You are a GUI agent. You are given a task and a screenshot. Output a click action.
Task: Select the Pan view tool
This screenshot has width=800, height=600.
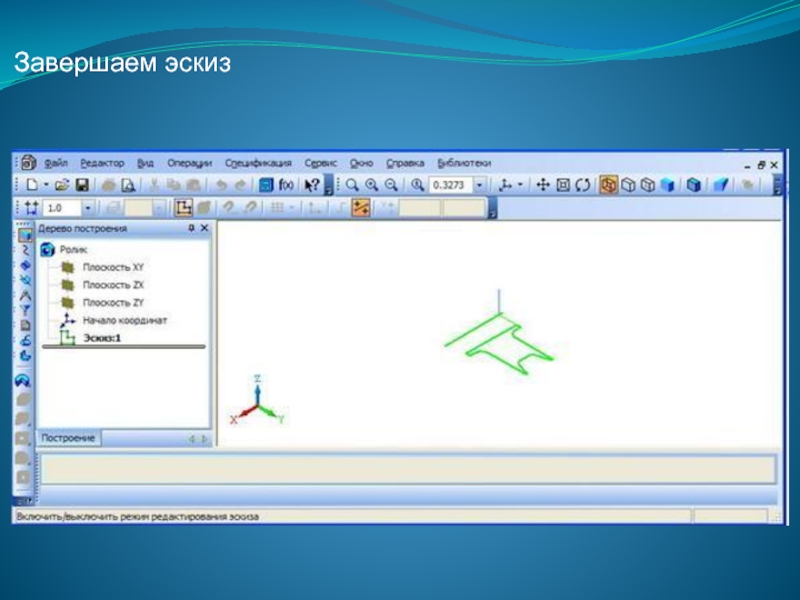[543, 185]
